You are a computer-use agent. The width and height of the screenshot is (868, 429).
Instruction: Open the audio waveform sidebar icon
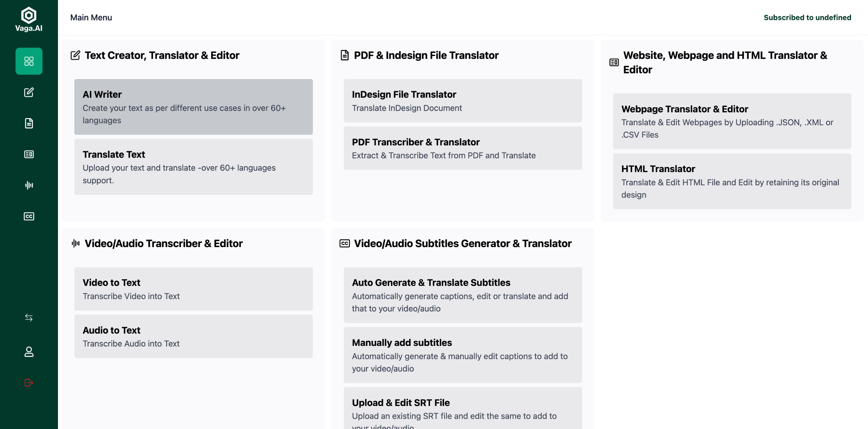tap(29, 185)
